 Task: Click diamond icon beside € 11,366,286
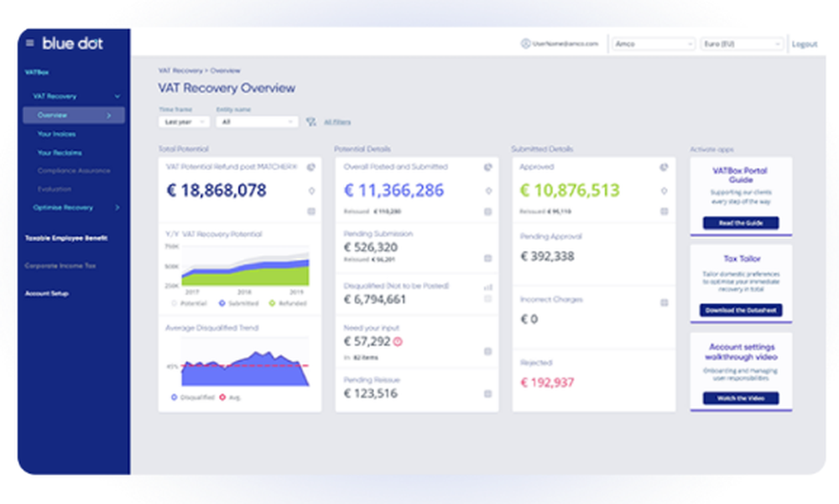(488, 190)
